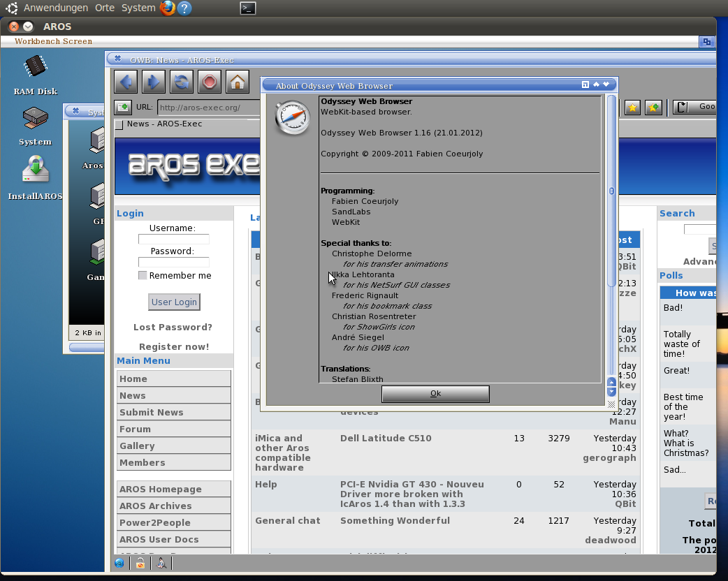Select Forum in the Main Menu
The image size is (728, 581).
pos(173,429)
